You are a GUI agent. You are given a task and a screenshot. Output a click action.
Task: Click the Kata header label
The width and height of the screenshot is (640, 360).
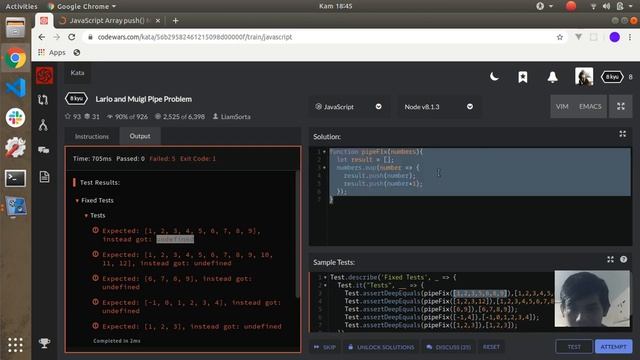pyautogui.click(x=77, y=73)
